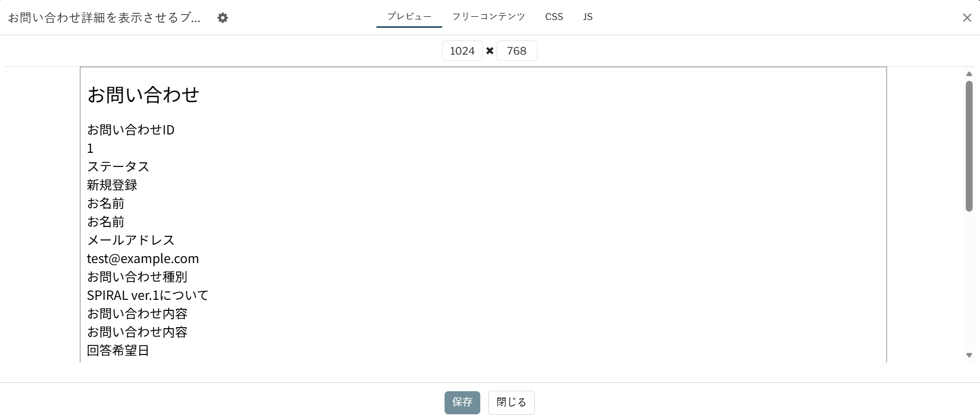Click the vertical scrollbar thumb in the preview
This screenshot has height=418, width=980.
969,146
